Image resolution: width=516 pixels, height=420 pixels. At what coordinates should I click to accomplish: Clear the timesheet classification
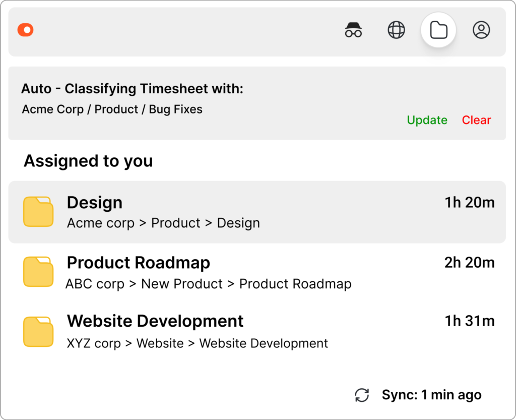tap(476, 120)
